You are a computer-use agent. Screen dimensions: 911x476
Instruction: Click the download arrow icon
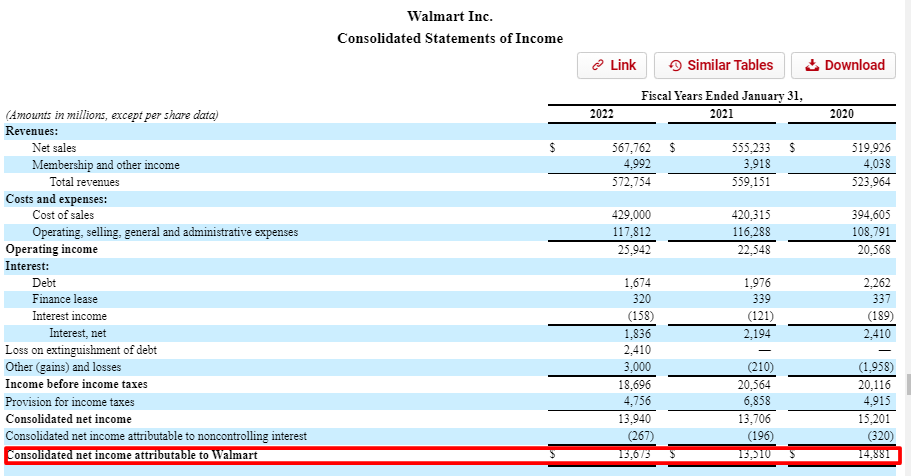pos(812,65)
